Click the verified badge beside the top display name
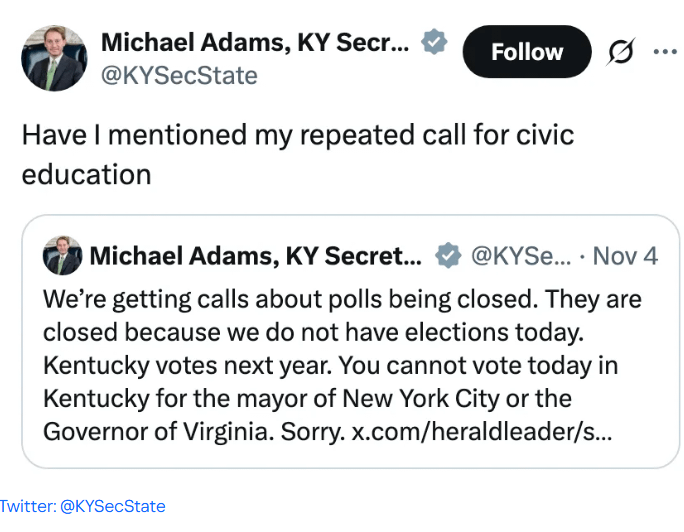The height and width of the screenshot is (532, 684). pos(433,42)
